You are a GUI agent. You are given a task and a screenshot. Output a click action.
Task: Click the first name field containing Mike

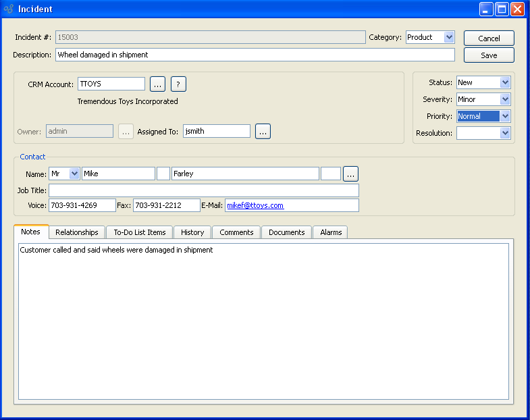[x=118, y=174]
